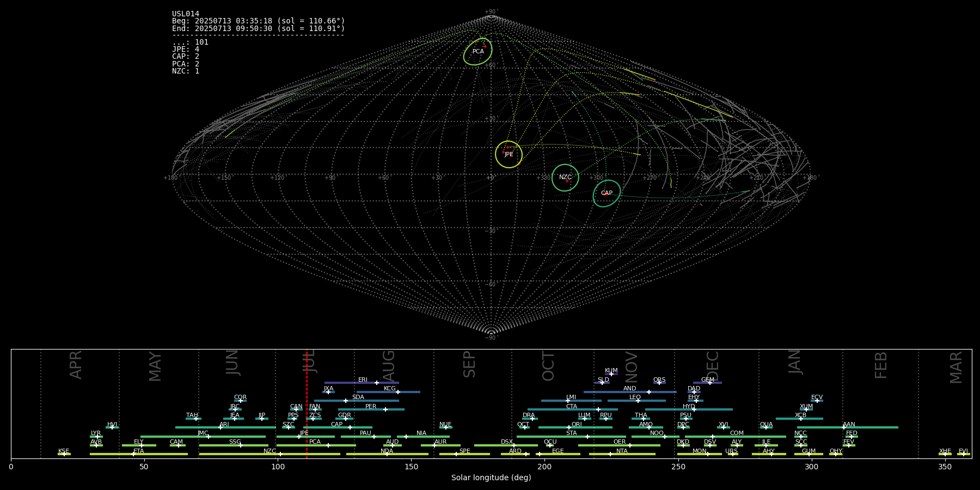Click the AAN shower bar in timeline

(x=848, y=427)
